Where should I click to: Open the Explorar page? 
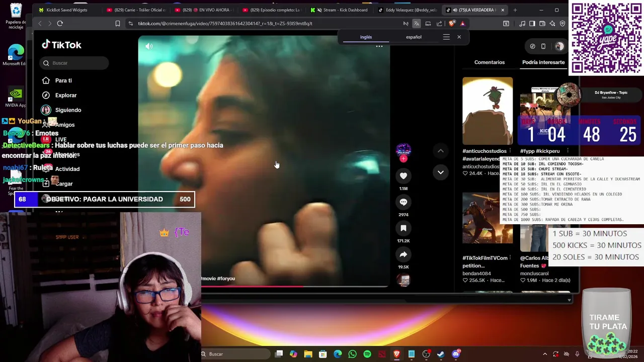[66, 95]
